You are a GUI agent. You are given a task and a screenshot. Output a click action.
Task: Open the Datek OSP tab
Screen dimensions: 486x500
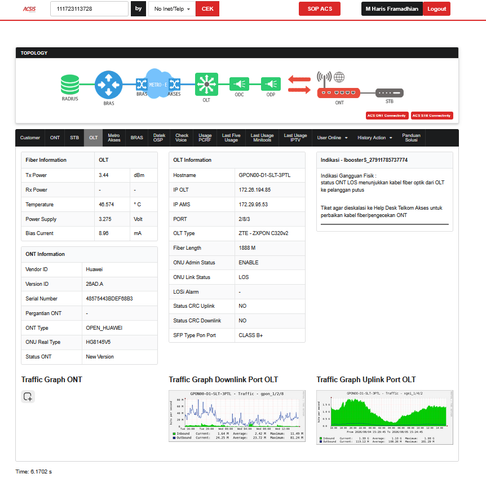[x=159, y=138]
